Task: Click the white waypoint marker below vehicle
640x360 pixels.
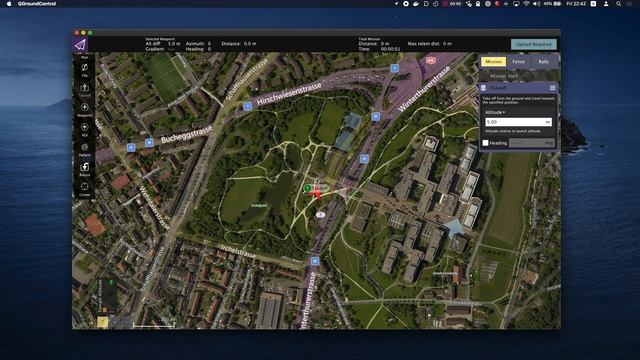Action: pos(320,214)
